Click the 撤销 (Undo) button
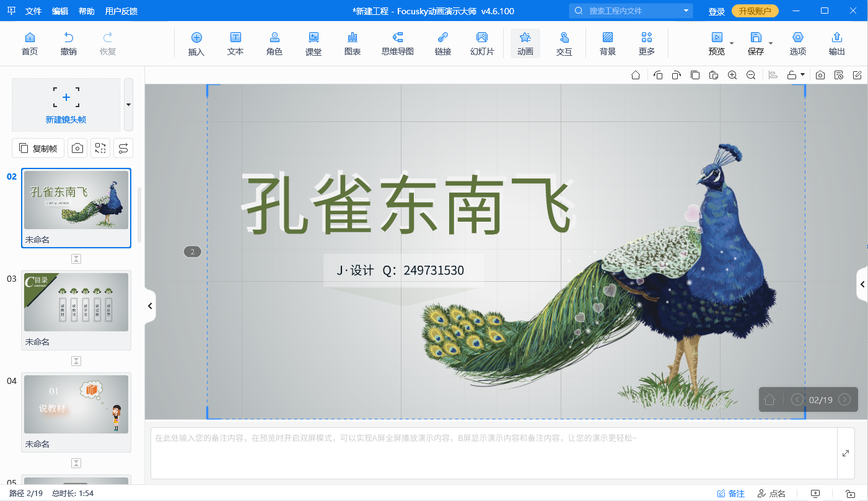The image size is (868, 501). (x=69, y=44)
